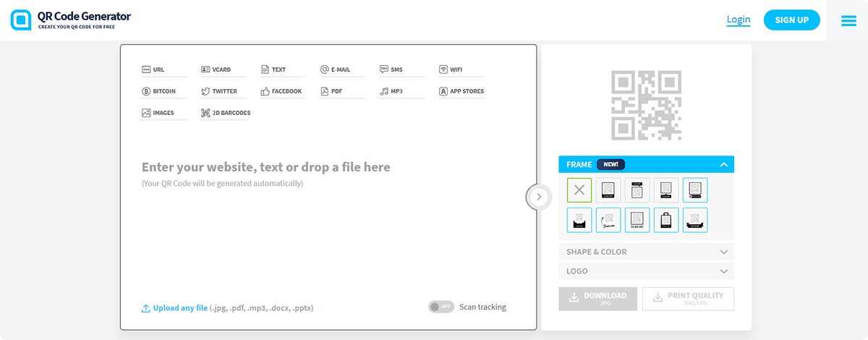Image resolution: width=868 pixels, height=340 pixels.
Task: Select the ribbon banner frame
Action: (695, 220)
